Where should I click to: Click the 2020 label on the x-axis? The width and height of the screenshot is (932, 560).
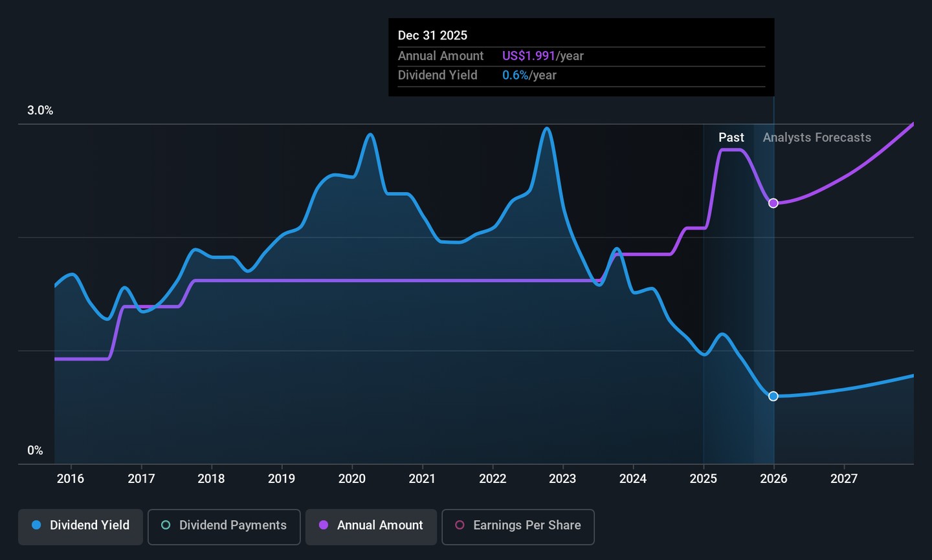pyautogui.click(x=351, y=479)
